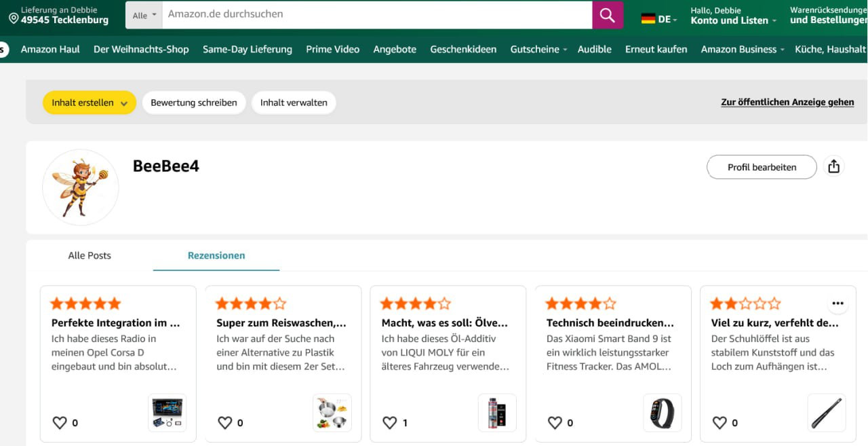Select the 'Rezensionen' tab
The width and height of the screenshot is (868, 446).
coord(216,256)
